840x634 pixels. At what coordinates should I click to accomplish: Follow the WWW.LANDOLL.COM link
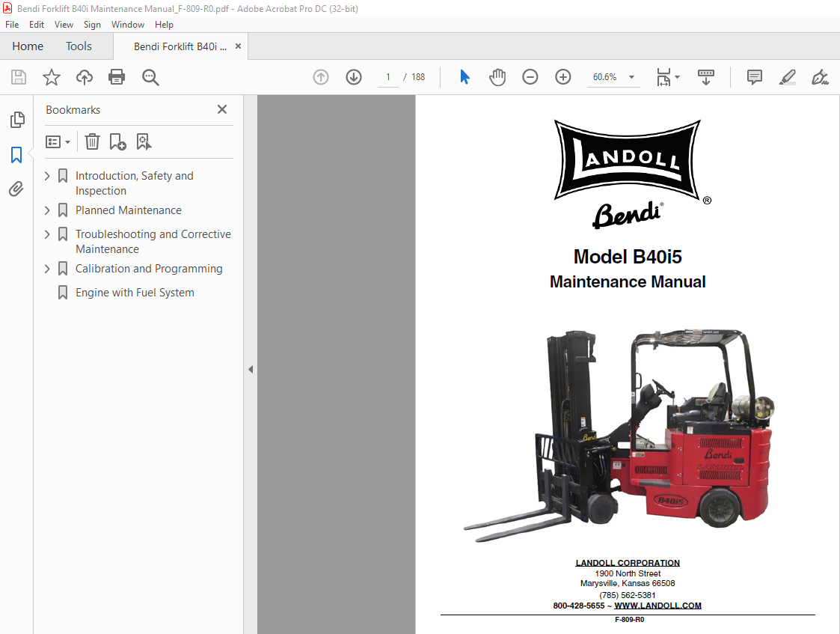coord(657,606)
